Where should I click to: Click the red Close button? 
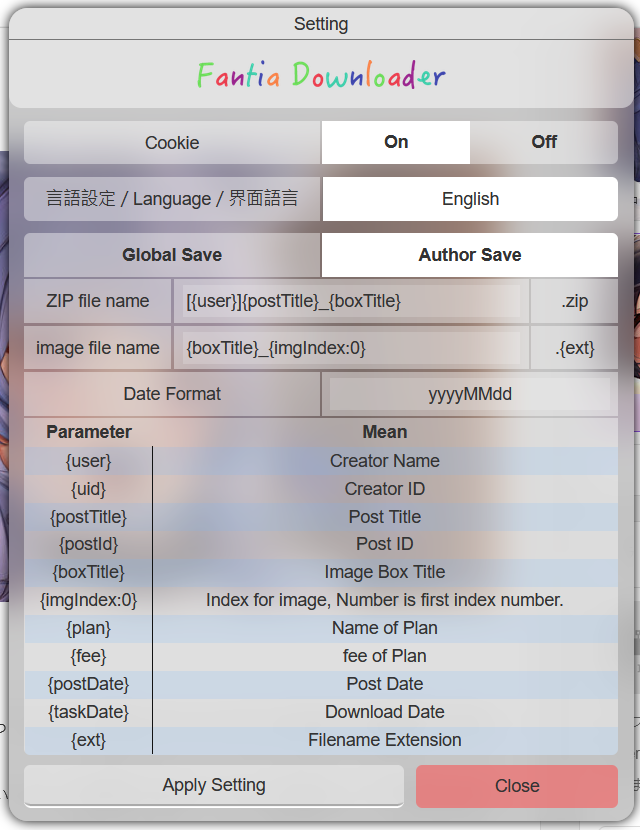(x=517, y=786)
